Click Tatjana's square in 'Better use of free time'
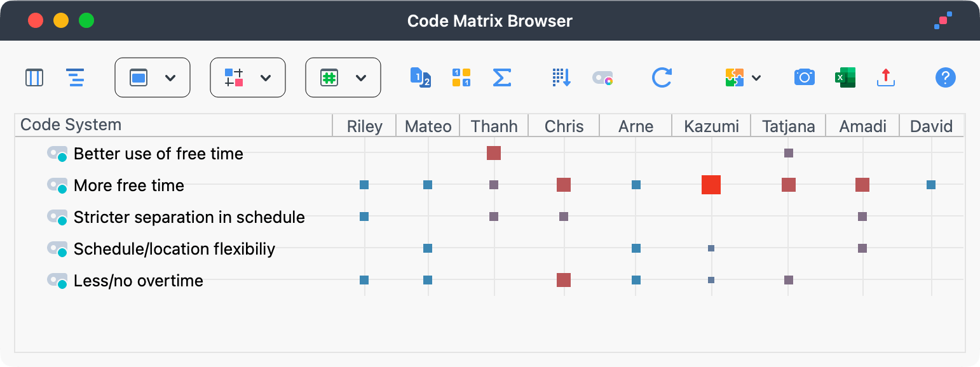980x367 pixels. pyautogui.click(x=789, y=153)
